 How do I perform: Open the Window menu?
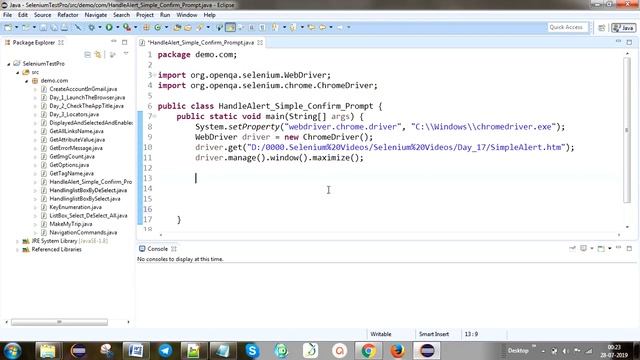[187, 15]
